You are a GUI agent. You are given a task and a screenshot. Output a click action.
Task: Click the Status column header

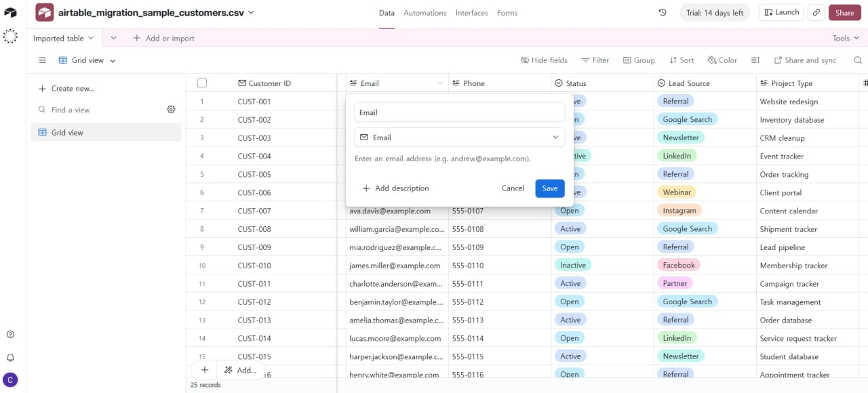pos(602,83)
